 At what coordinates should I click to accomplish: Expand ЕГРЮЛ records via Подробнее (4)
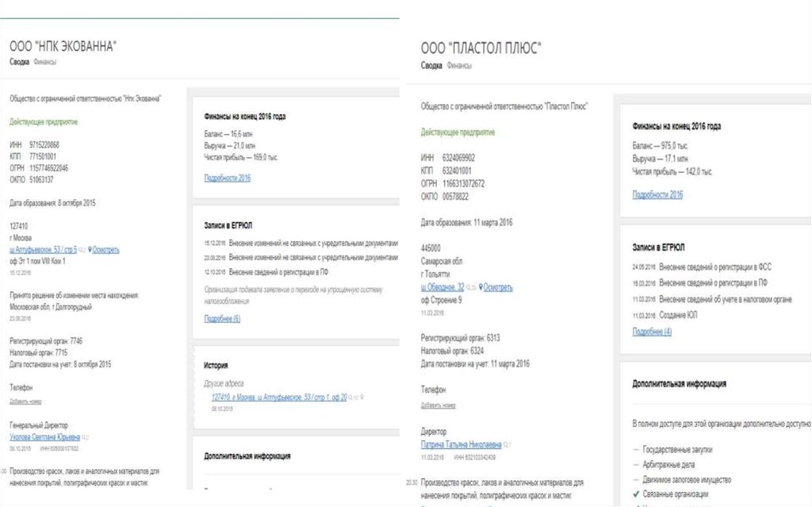click(x=652, y=332)
